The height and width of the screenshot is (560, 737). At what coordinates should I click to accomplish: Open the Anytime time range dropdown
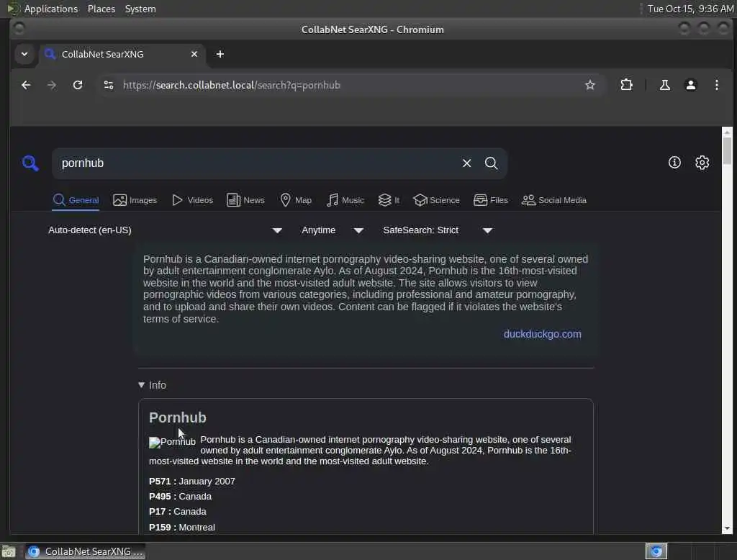click(333, 230)
